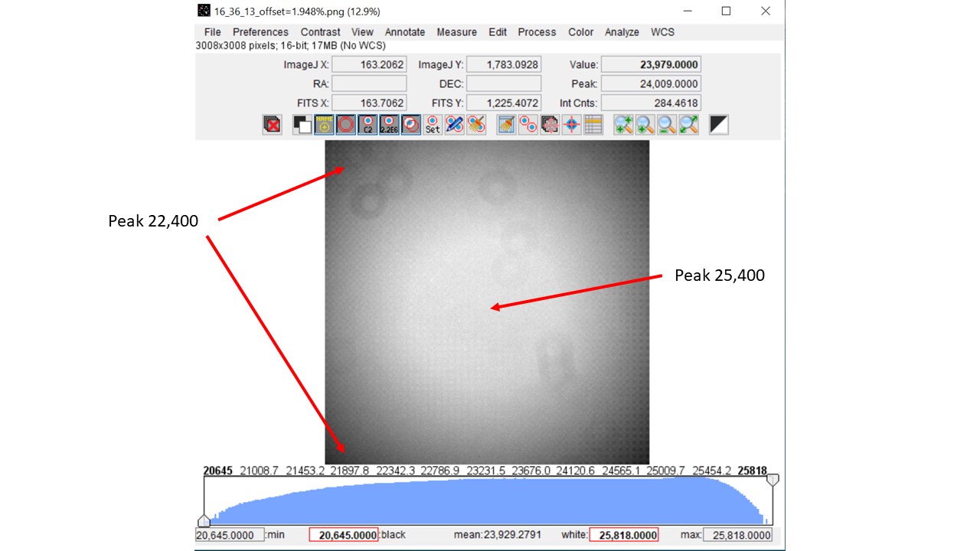Viewport: 980px width, 551px height.
Task: Toggle the show sky annulus overlay icon
Action: coord(345,125)
